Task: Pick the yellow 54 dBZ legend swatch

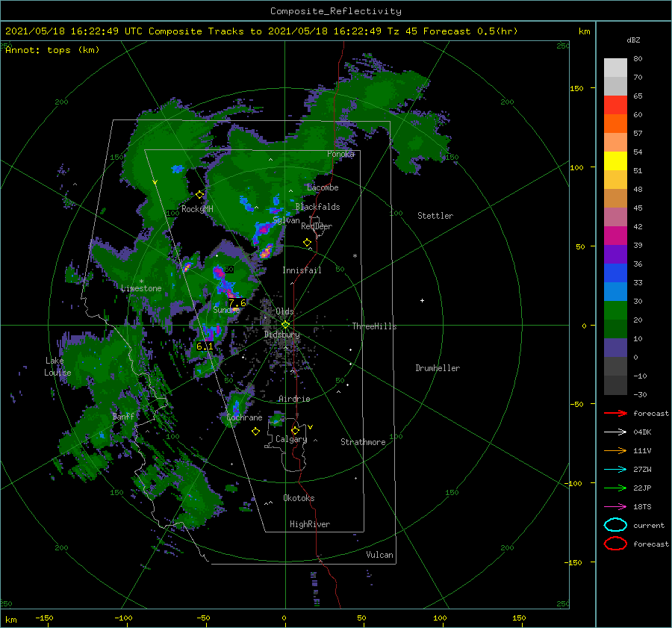Action: click(x=615, y=161)
